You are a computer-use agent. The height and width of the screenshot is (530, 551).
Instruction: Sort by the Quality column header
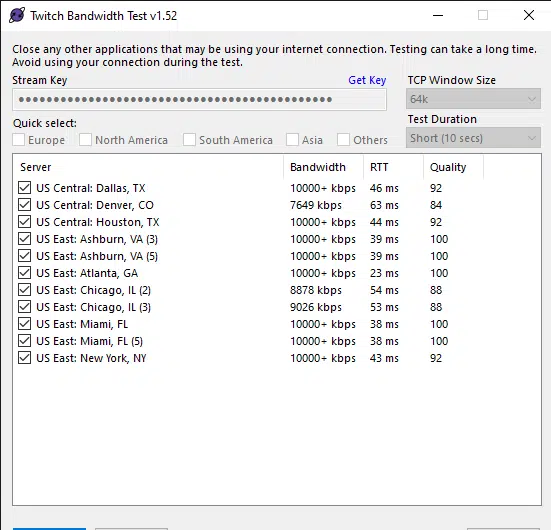454,167
